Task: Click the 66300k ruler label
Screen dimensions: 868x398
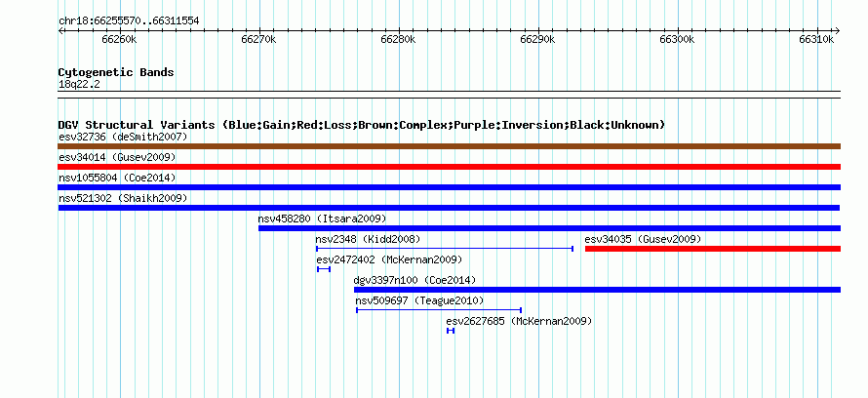Action: 677,40
